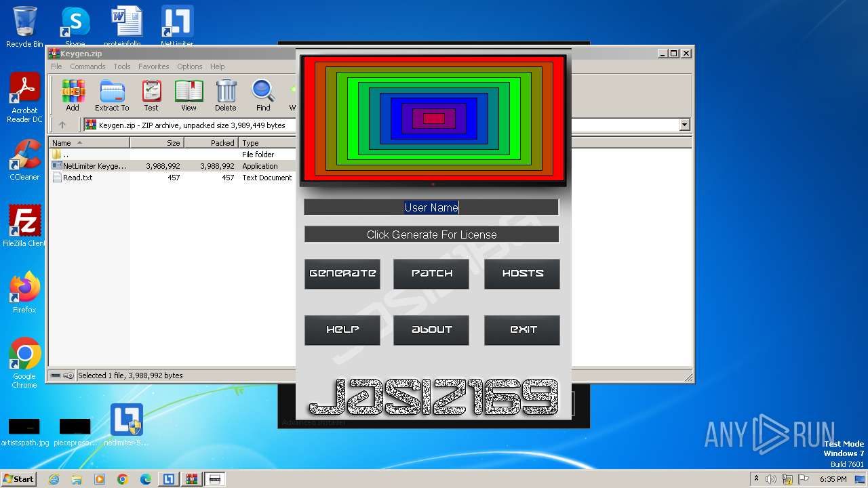Viewport: 868px width, 488px height.
Task: Switch to WinRAR taskbar button
Action: pos(192,479)
